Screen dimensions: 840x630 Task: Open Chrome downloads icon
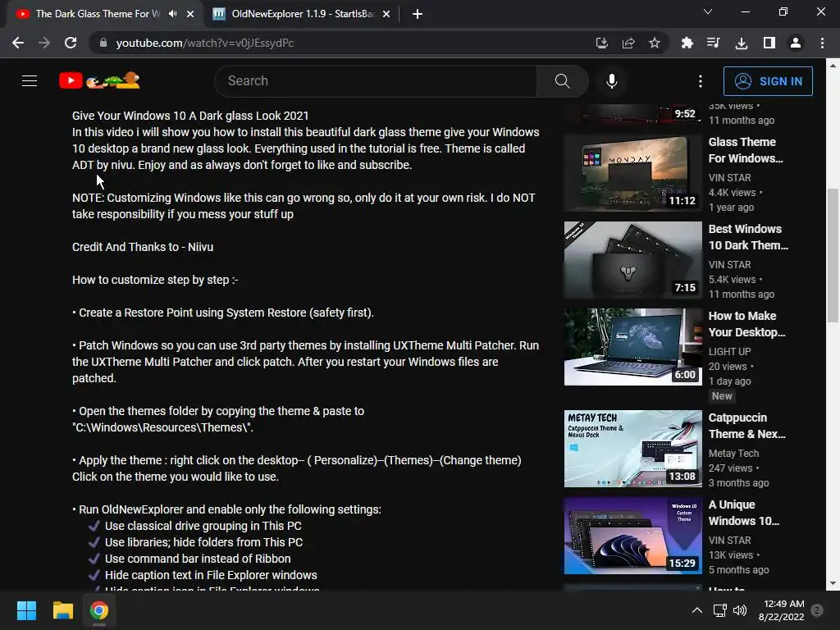[x=742, y=43]
